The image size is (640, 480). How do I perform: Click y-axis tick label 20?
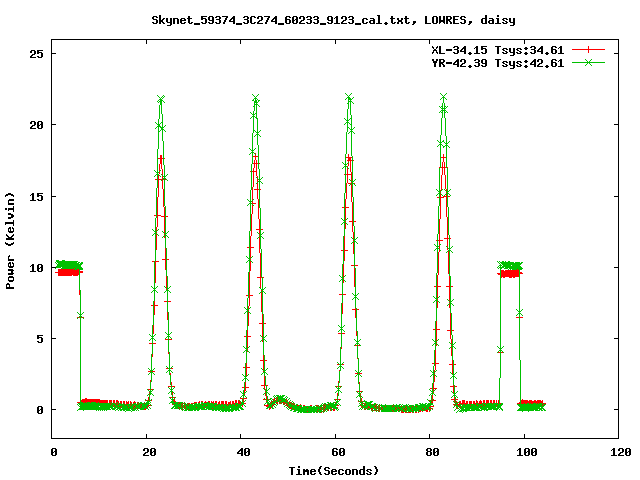36,125
